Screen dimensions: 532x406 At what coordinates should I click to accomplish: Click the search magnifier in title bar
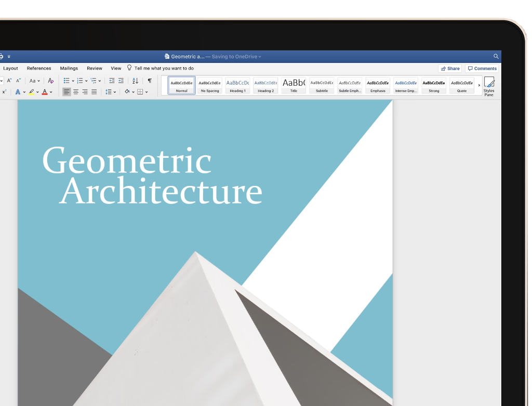[x=496, y=56]
